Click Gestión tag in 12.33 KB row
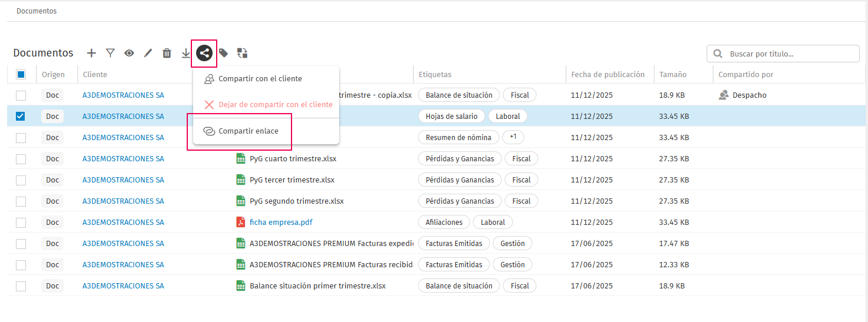The width and height of the screenshot is (868, 322). point(512,264)
